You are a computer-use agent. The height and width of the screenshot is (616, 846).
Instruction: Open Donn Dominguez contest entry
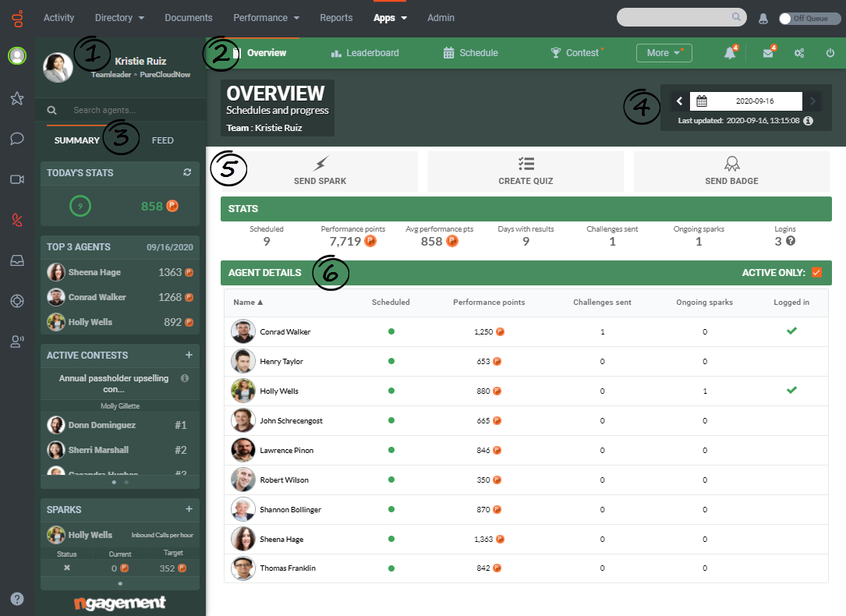coord(120,425)
